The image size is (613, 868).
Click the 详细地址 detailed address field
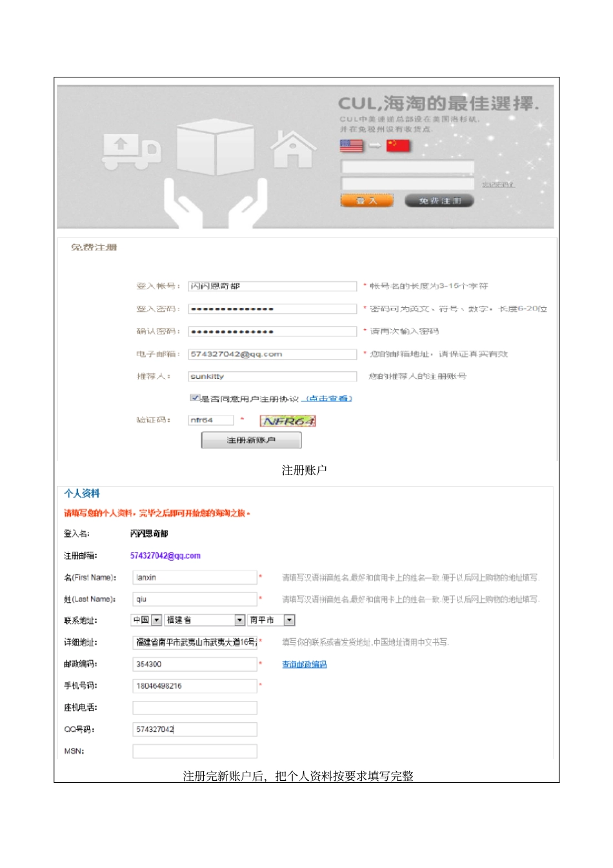195,642
